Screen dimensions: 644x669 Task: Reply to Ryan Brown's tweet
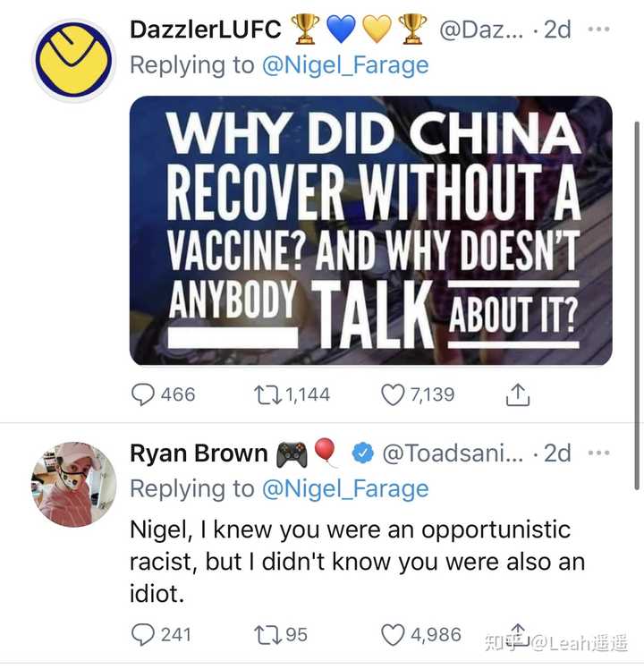tap(143, 634)
